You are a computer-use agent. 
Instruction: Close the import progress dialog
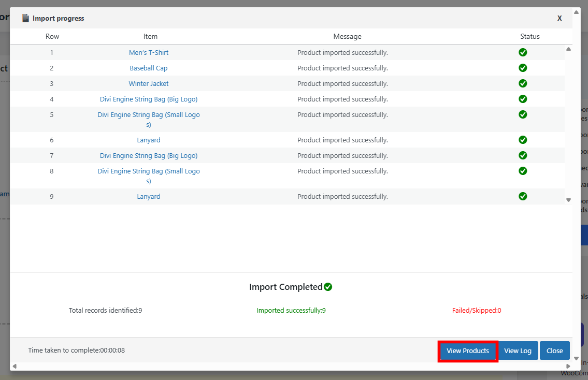click(x=554, y=350)
